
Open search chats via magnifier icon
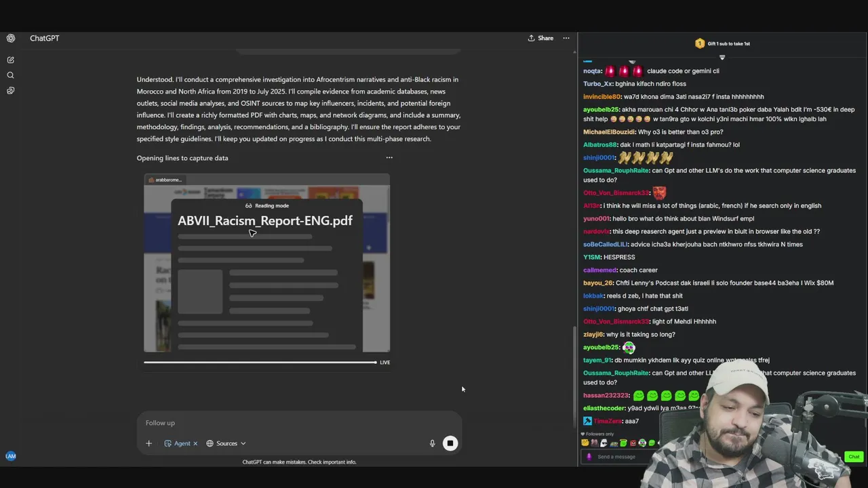pos(10,75)
